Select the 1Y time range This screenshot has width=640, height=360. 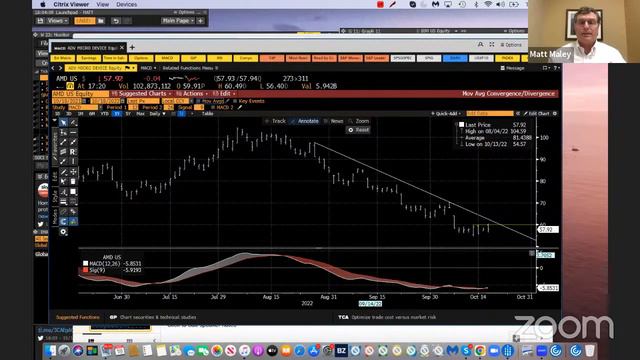(117, 114)
